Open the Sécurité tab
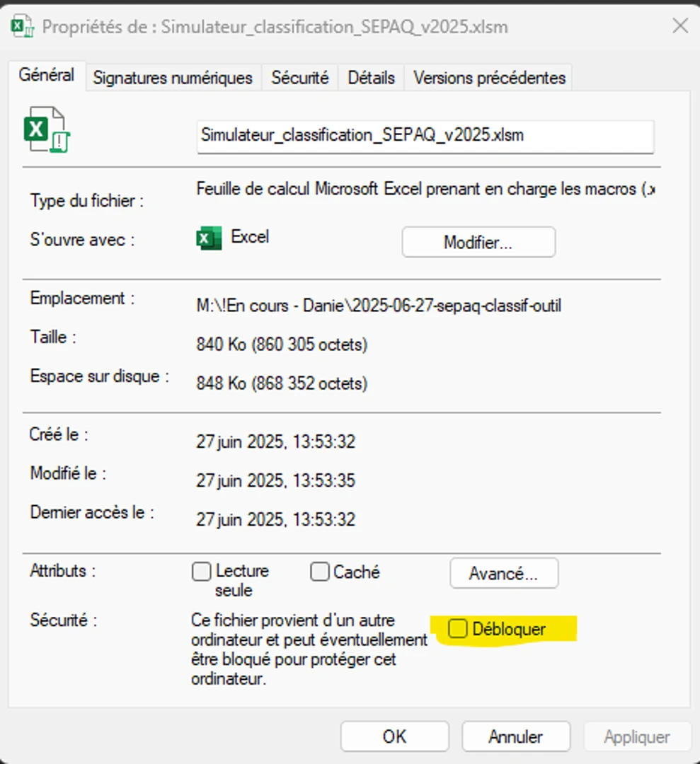The image size is (700, 764). [x=299, y=78]
